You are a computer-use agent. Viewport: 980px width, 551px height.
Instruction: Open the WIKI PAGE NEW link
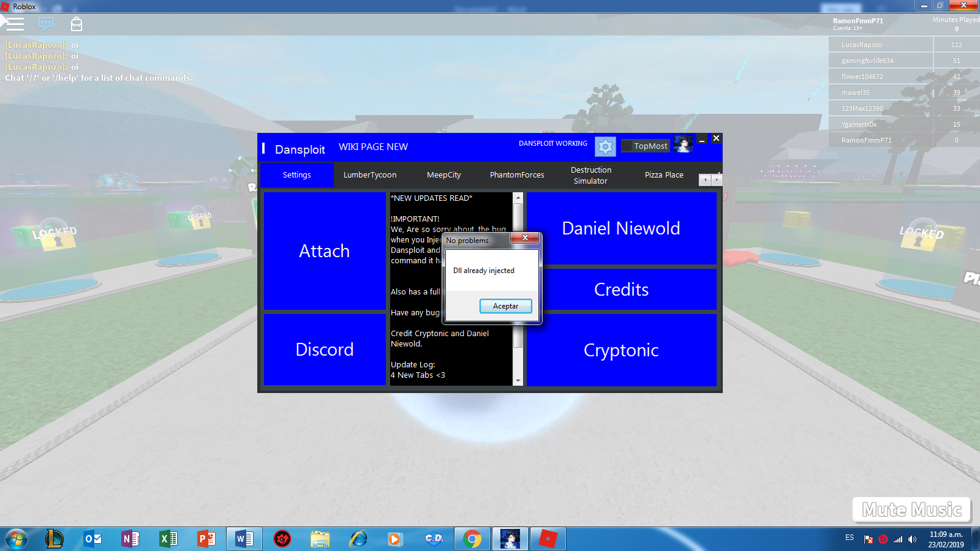click(373, 147)
